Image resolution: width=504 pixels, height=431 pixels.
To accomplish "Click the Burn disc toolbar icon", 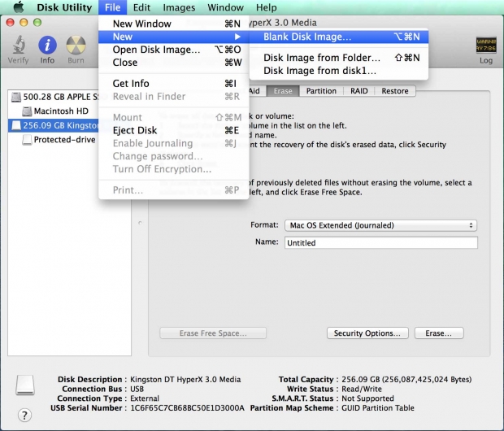I will click(76, 45).
